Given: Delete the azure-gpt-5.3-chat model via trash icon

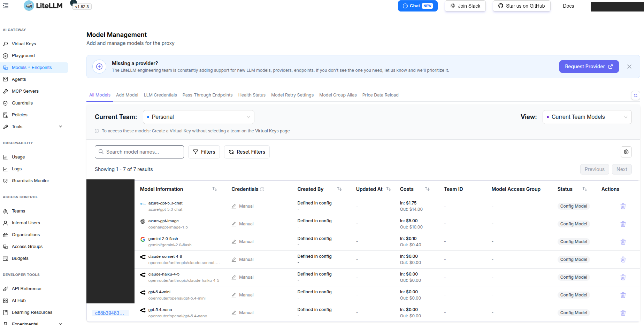Looking at the screenshot, I should 623,206.
